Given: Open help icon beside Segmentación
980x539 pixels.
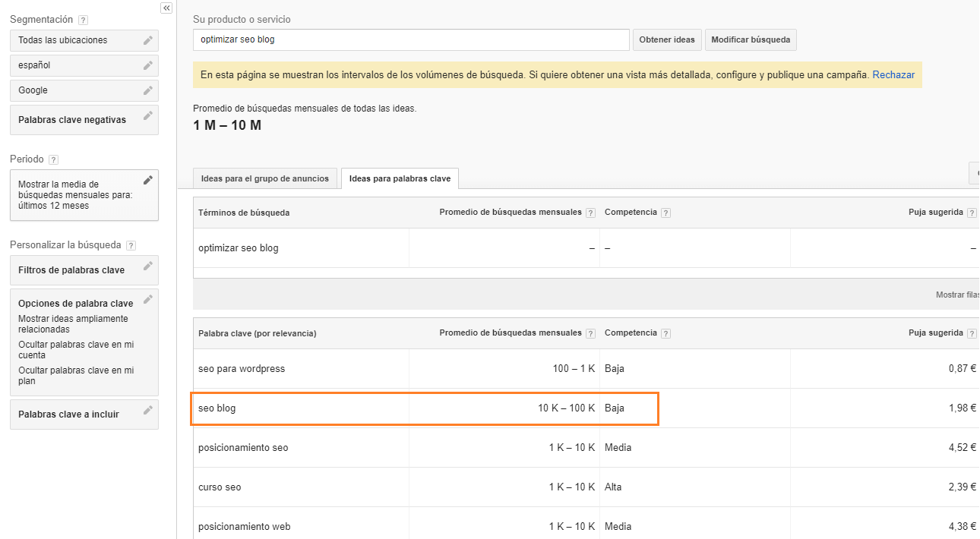Looking at the screenshot, I should point(84,20).
